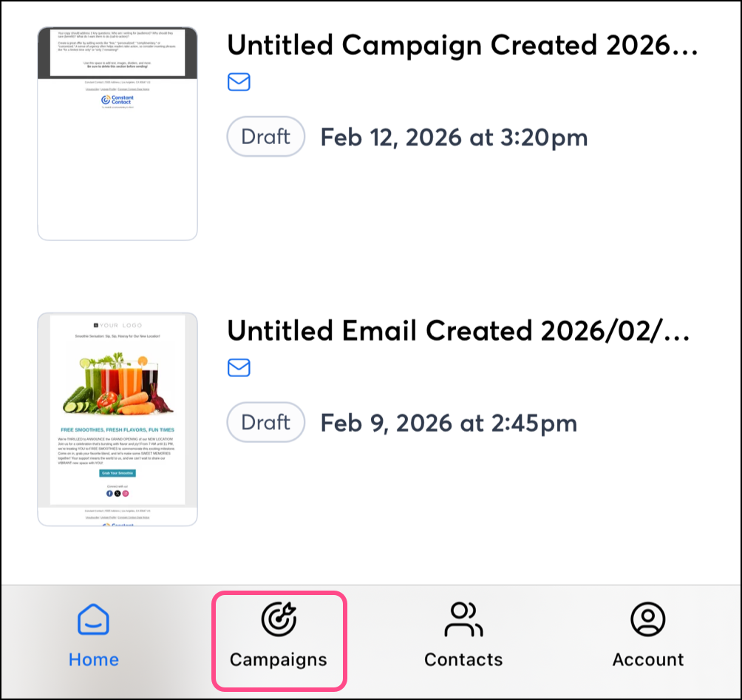
Task: Switch to the Campaigns tab
Action: tap(279, 642)
